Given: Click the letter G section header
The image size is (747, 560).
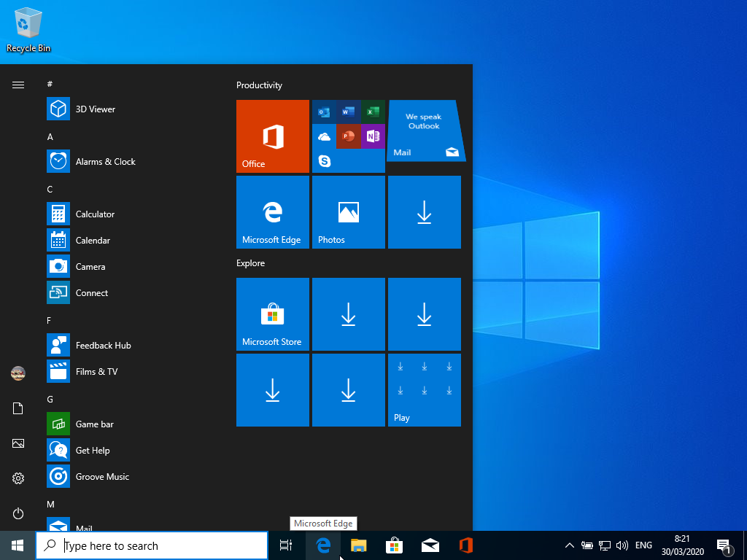Looking at the screenshot, I should tap(50, 400).
